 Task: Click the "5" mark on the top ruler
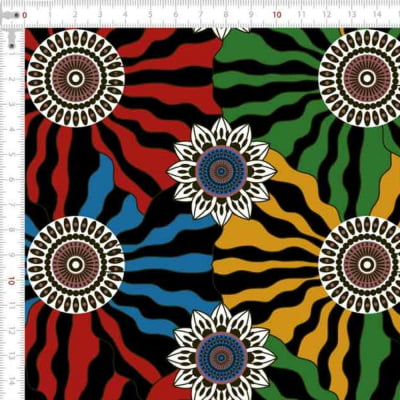150,15
